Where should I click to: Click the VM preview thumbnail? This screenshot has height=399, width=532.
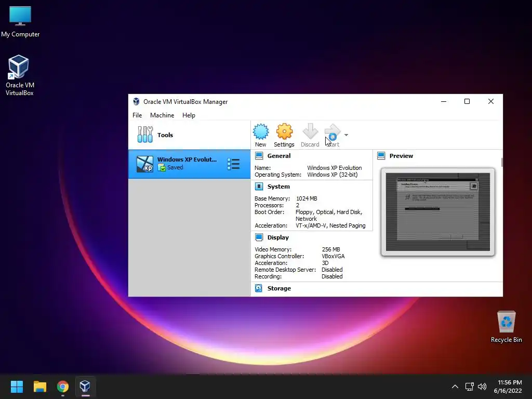[437, 212]
